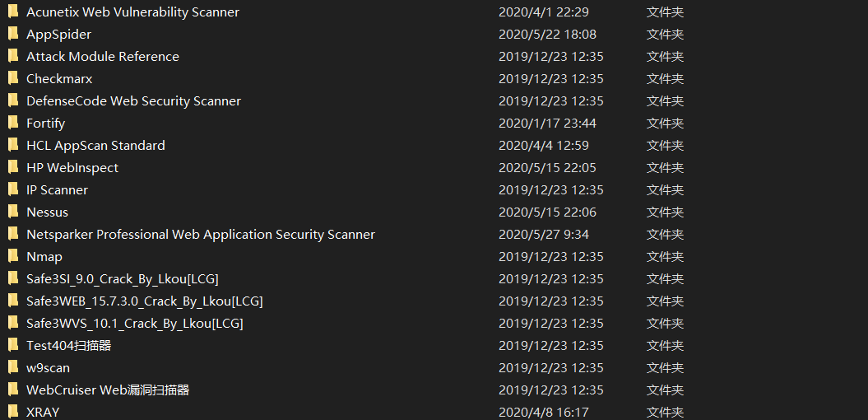
Task: Select the IP Scanner folder name
Action: (x=57, y=190)
